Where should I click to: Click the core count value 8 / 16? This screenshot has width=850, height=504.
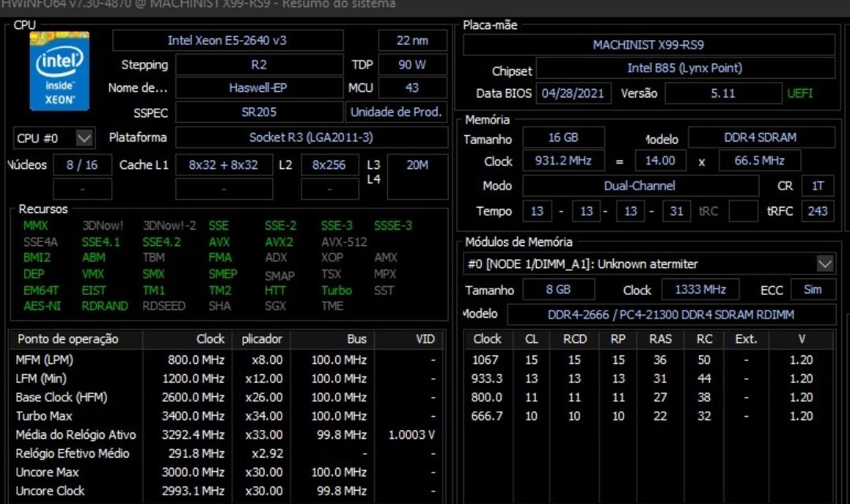coord(83,165)
